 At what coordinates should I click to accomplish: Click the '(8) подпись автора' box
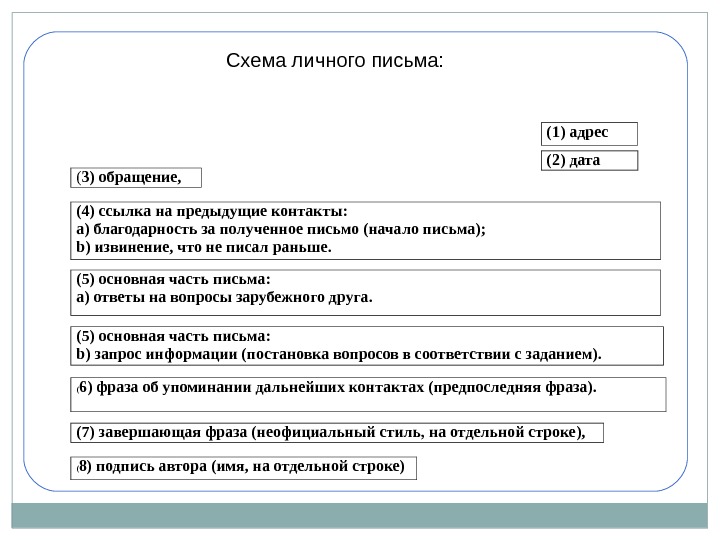pos(243,468)
